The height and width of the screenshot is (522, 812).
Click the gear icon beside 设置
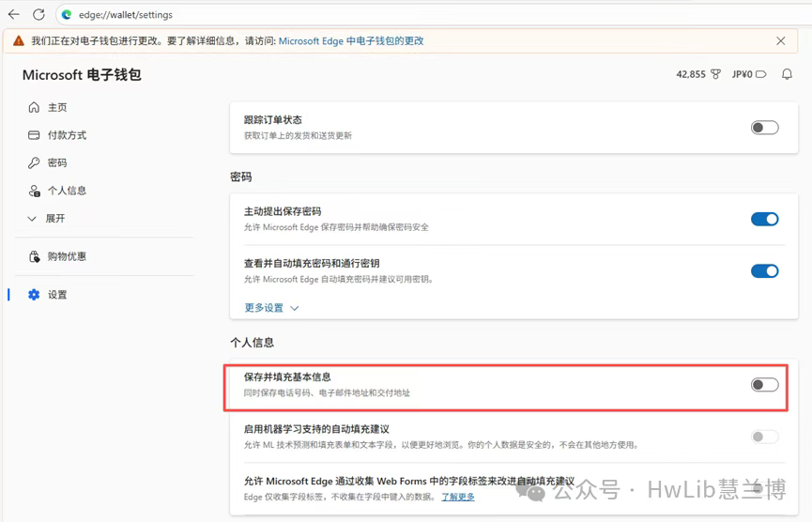(x=34, y=295)
